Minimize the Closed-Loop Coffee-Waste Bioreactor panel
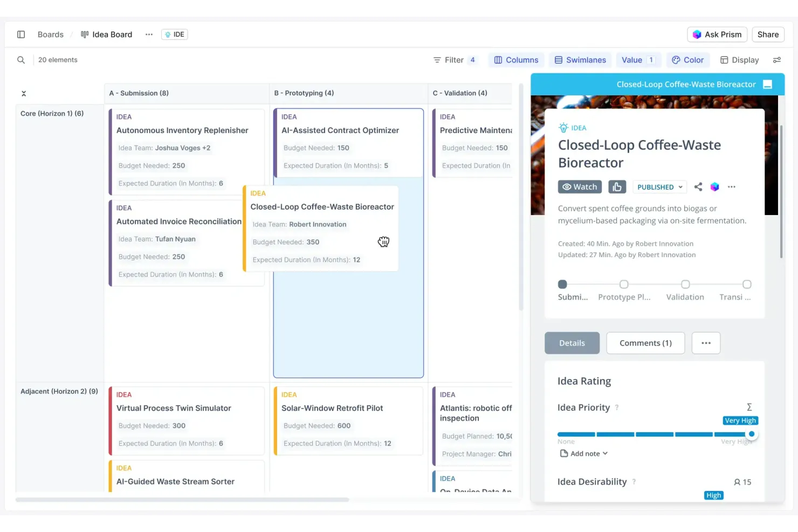The width and height of the screenshot is (798, 532). (x=768, y=84)
